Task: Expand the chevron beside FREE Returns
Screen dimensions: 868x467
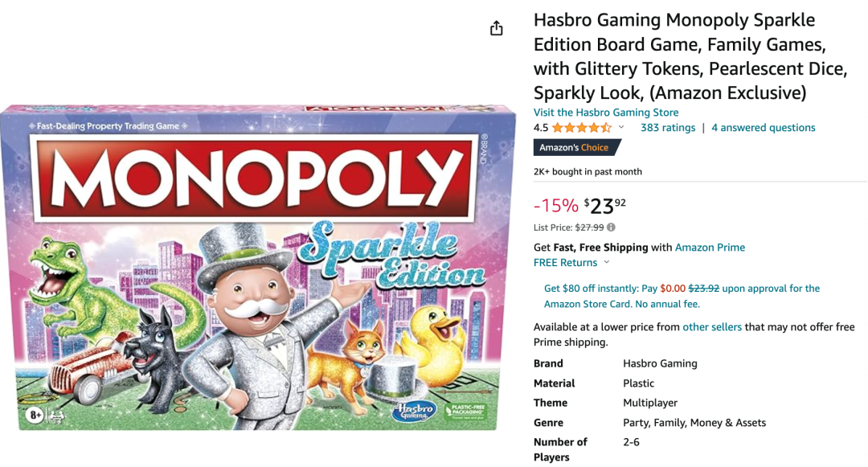Action: pos(607,262)
